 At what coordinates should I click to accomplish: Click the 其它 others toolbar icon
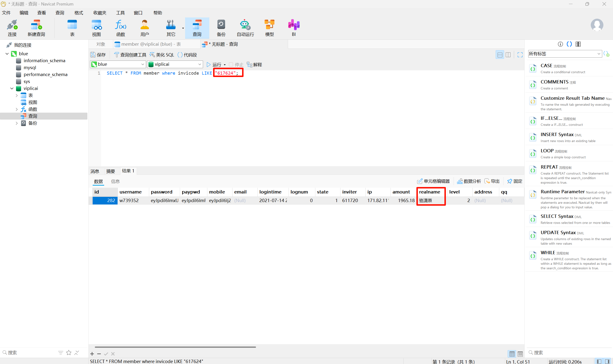pos(171,28)
